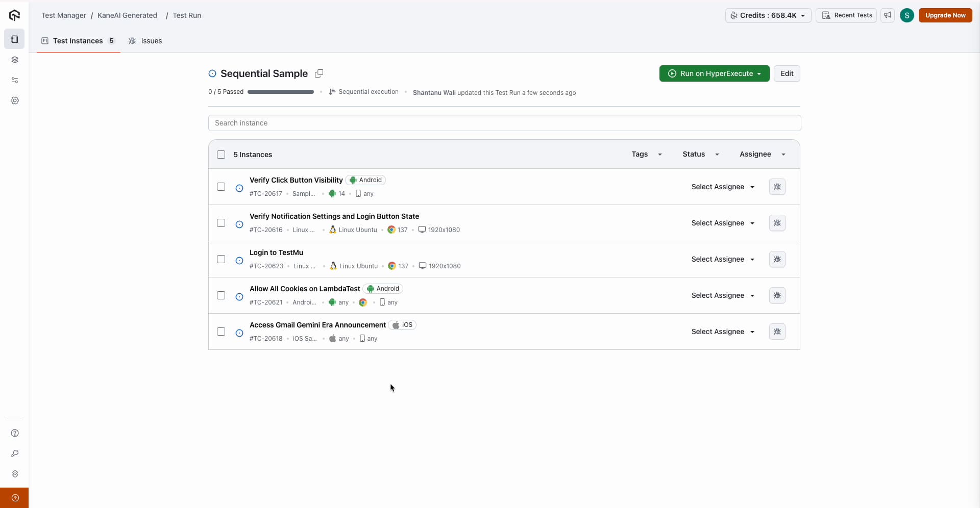Screen dimensions: 980x508
Task: Go to KaneAI Generated breadcrumb
Action: click(x=127, y=15)
